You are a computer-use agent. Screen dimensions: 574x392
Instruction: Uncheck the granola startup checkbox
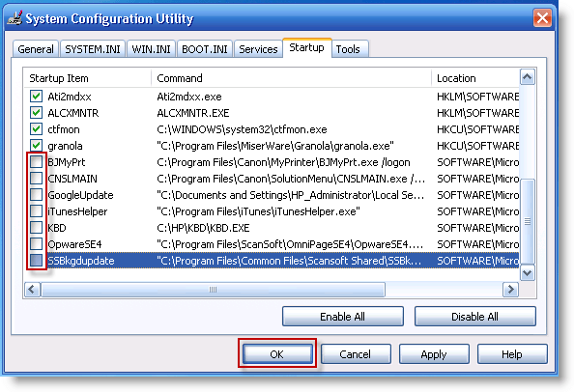pos(36,146)
